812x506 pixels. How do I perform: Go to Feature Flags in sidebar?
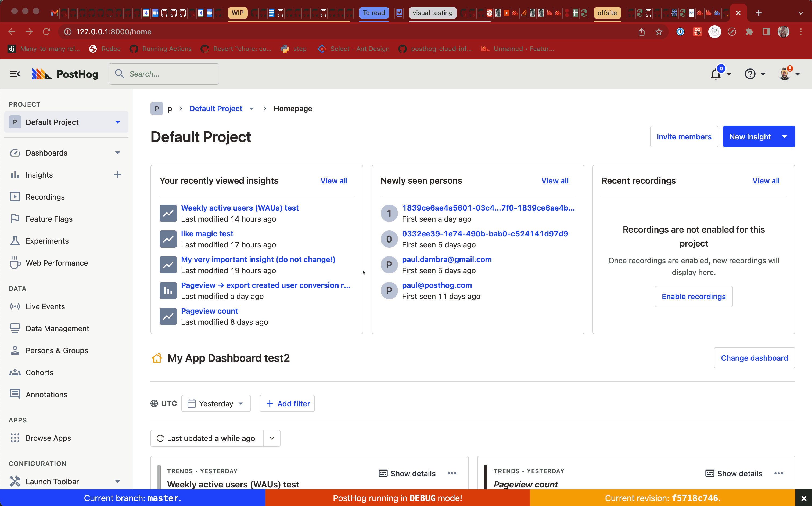(x=49, y=219)
